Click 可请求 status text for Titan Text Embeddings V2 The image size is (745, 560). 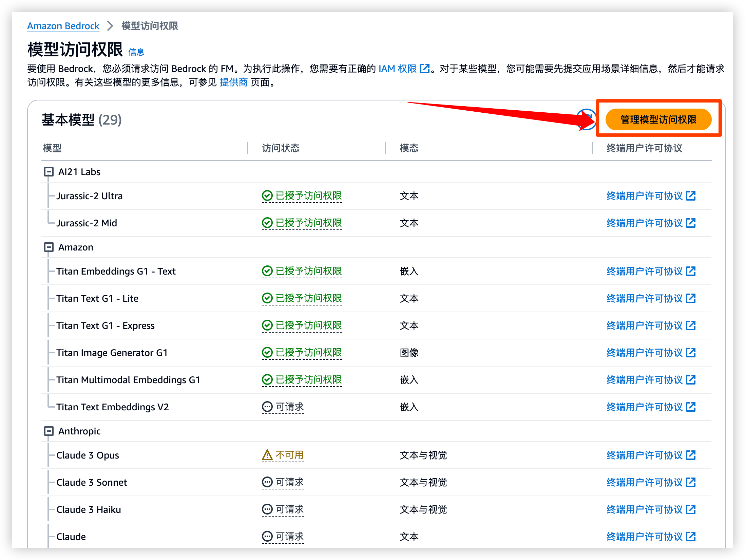(x=289, y=407)
